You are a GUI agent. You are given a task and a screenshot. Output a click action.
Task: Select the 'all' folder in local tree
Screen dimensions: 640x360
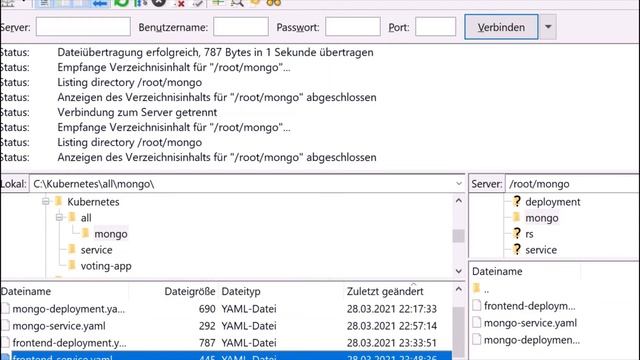coord(86,218)
